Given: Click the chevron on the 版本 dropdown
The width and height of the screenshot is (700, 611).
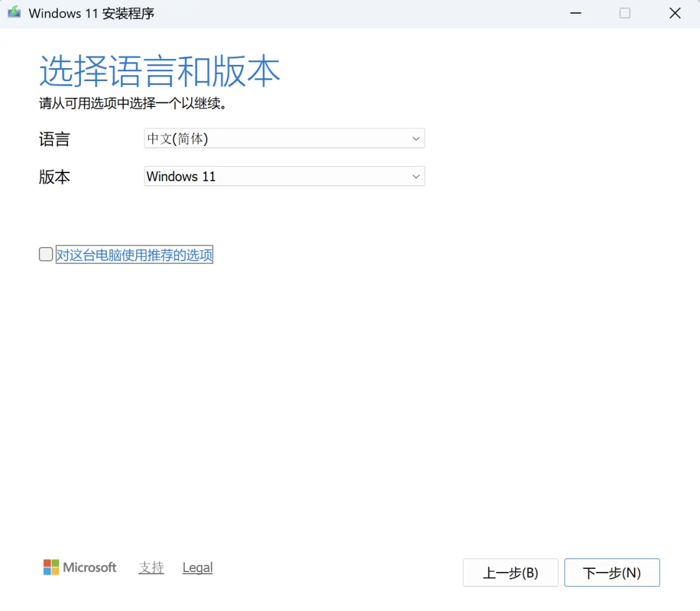Looking at the screenshot, I should 415,176.
